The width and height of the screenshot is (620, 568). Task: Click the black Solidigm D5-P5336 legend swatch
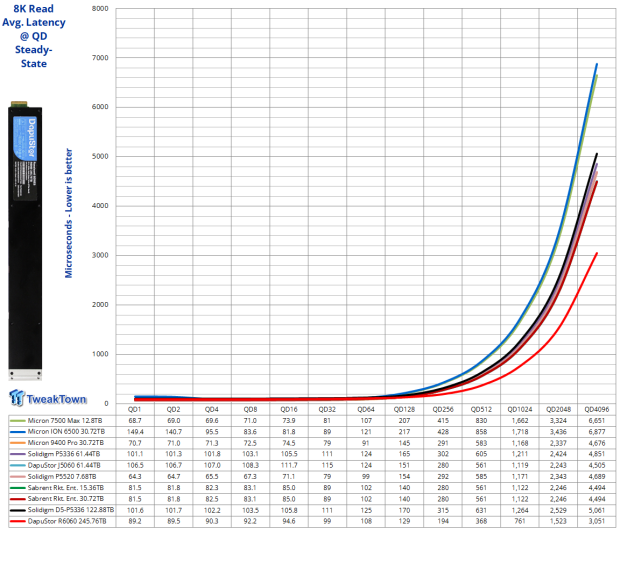17,510
